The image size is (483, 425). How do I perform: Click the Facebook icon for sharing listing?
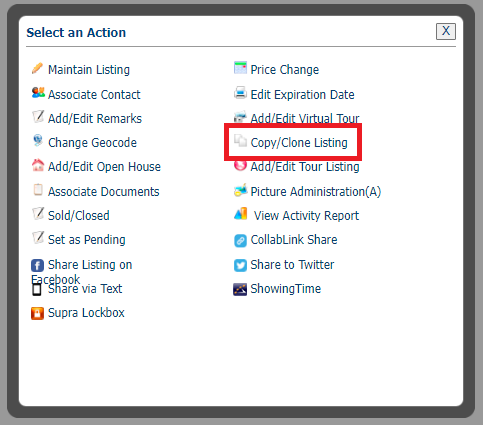37,266
